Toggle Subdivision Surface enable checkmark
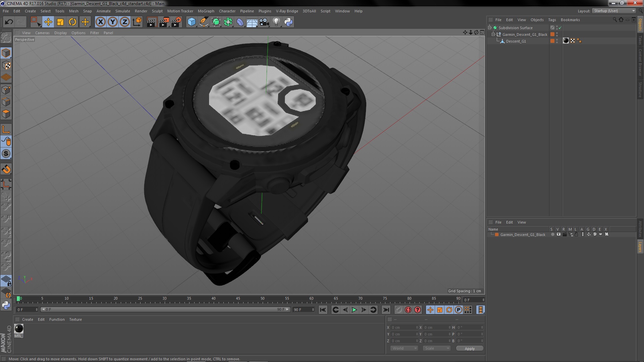The image size is (644, 362). 560,28
